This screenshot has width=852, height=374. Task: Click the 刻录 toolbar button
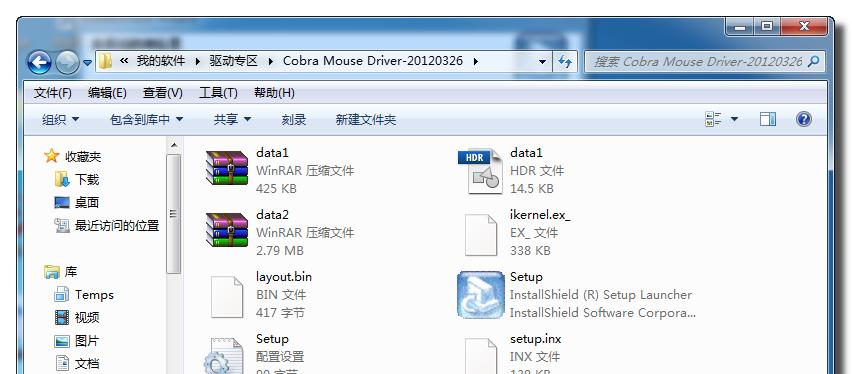tap(293, 120)
